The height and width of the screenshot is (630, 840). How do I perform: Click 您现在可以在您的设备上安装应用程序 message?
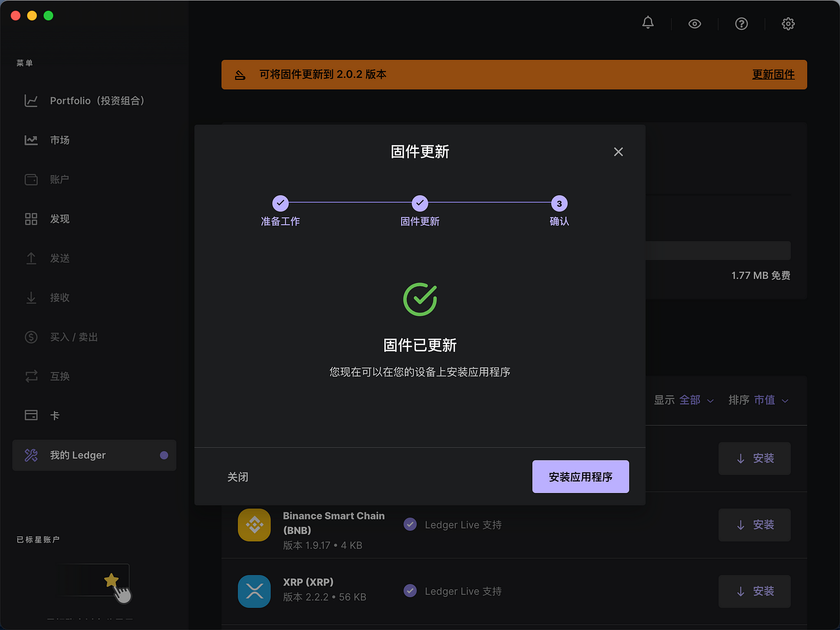coord(420,372)
